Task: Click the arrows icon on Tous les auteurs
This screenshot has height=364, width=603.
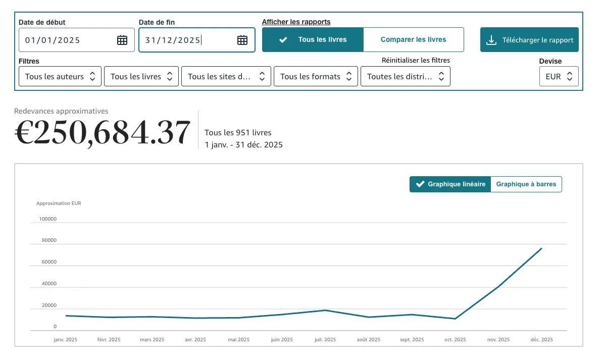Action: pos(92,77)
